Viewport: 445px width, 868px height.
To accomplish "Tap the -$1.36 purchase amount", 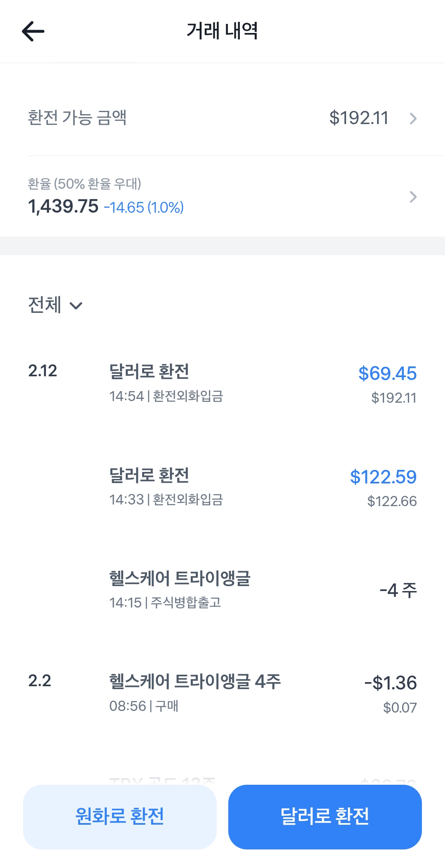I will pyautogui.click(x=391, y=683).
